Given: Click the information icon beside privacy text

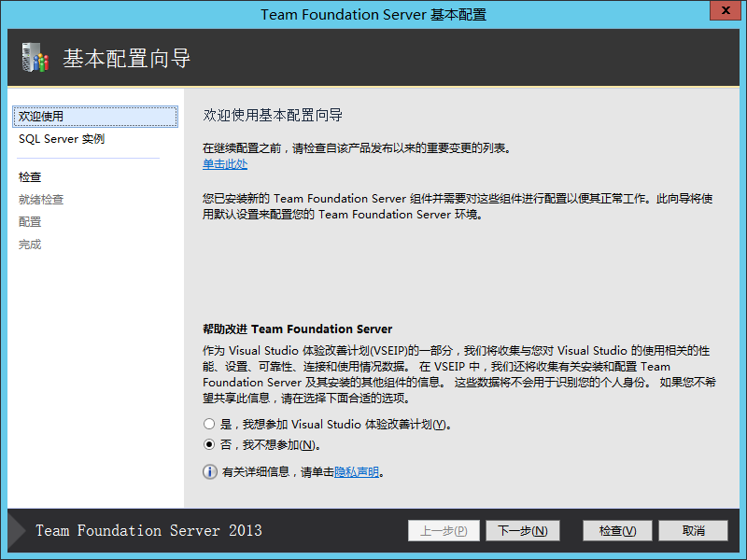Looking at the screenshot, I should [209, 472].
